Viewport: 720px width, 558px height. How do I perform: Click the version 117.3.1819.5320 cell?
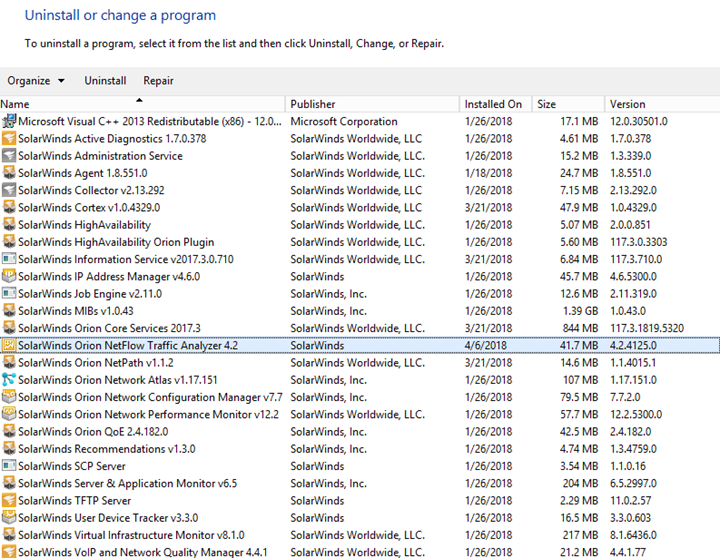point(647,328)
